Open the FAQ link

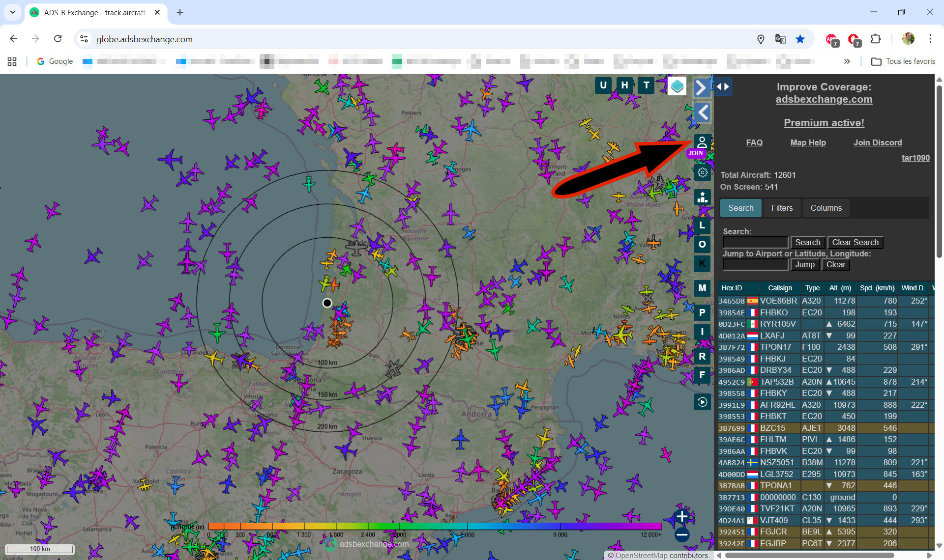point(754,142)
